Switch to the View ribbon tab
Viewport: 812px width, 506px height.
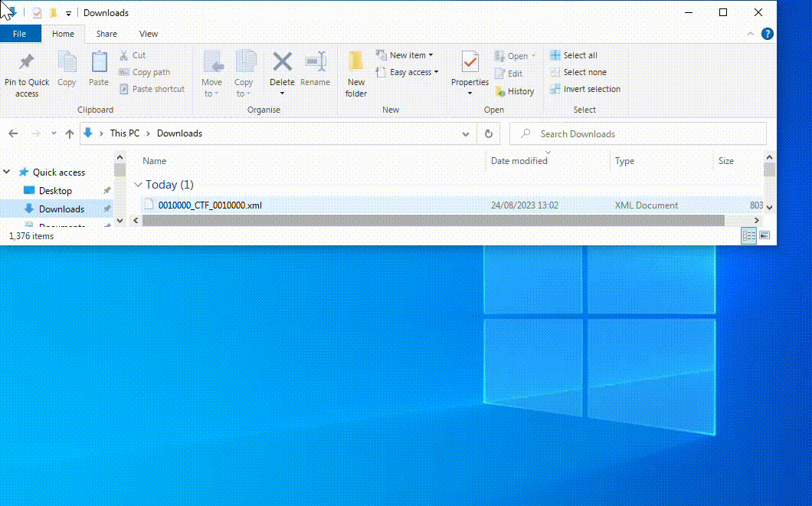tap(149, 34)
